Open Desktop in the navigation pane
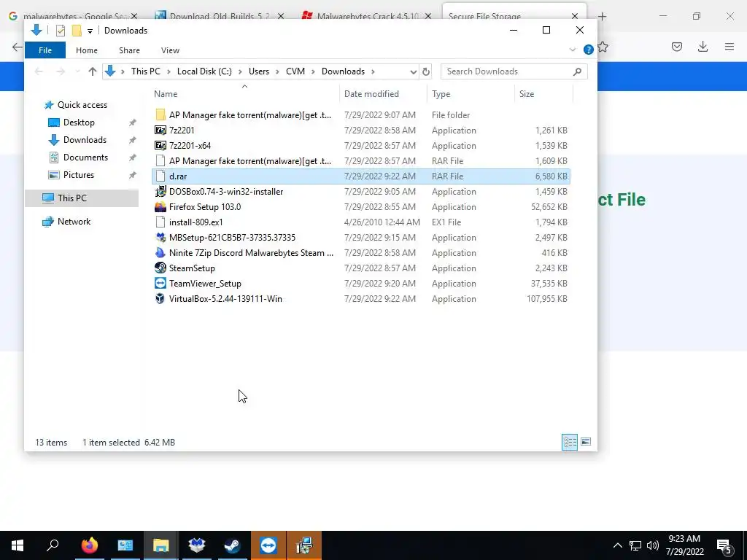Image resolution: width=747 pixels, height=560 pixels. [79, 122]
